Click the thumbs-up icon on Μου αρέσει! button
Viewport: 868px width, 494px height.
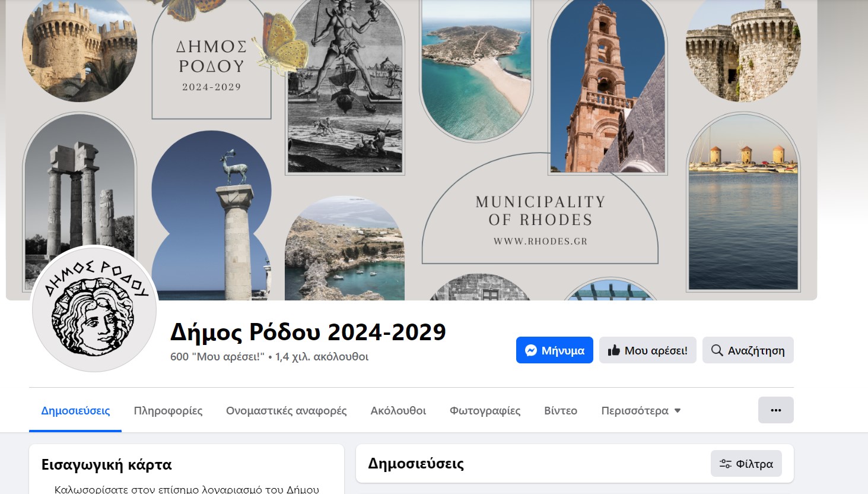(x=614, y=350)
